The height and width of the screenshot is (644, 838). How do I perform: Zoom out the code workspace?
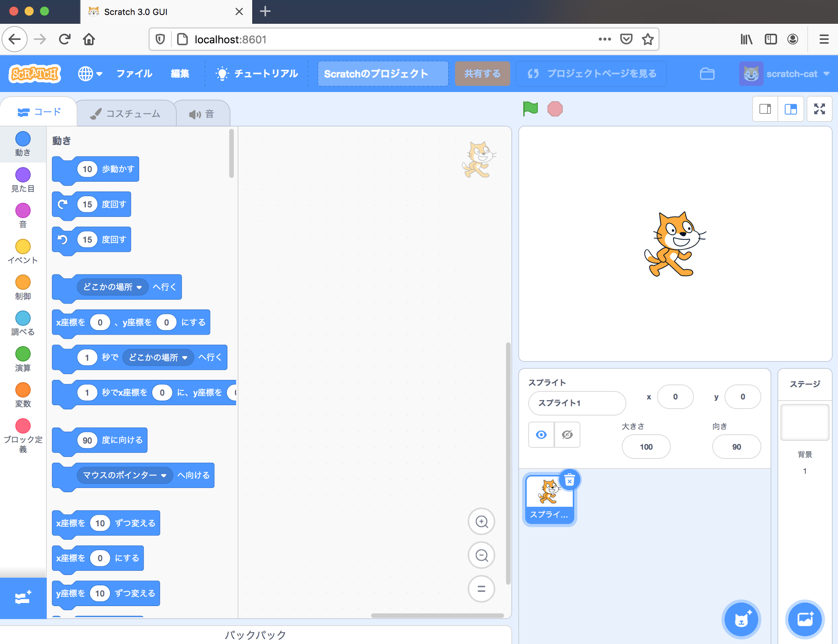pos(481,555)
